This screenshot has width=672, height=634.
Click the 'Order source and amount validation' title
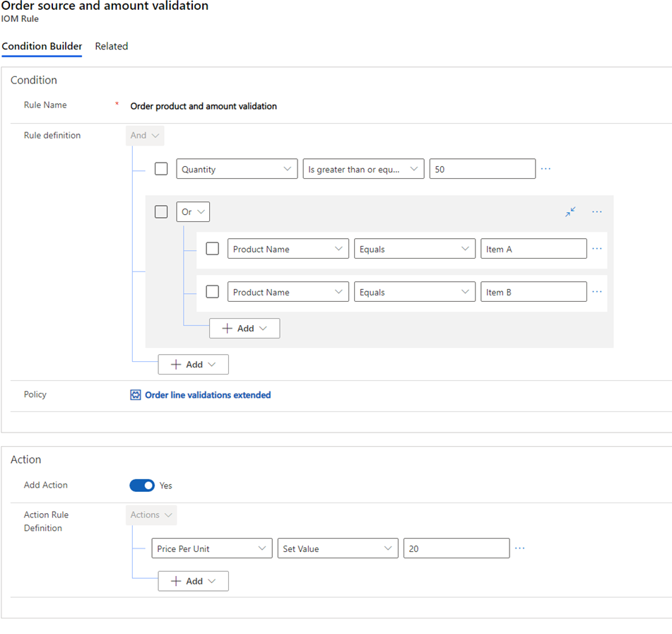click(x=105, y=6)
